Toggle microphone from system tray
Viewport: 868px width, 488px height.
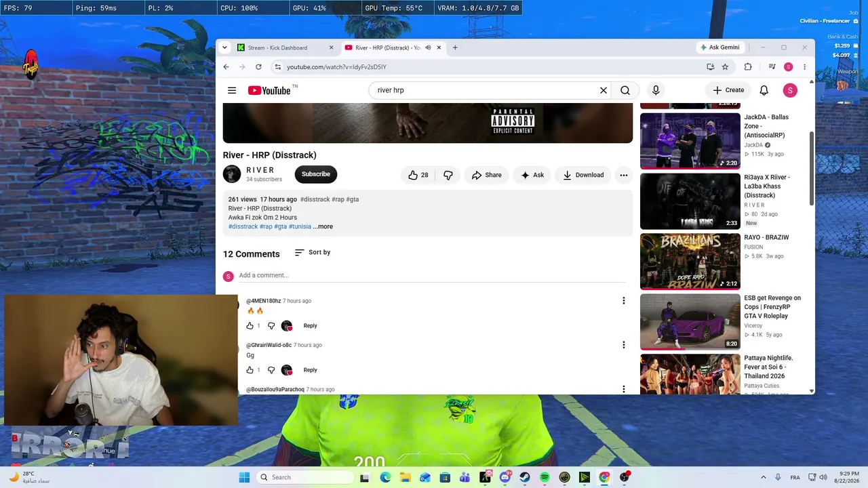pos(778,477)
